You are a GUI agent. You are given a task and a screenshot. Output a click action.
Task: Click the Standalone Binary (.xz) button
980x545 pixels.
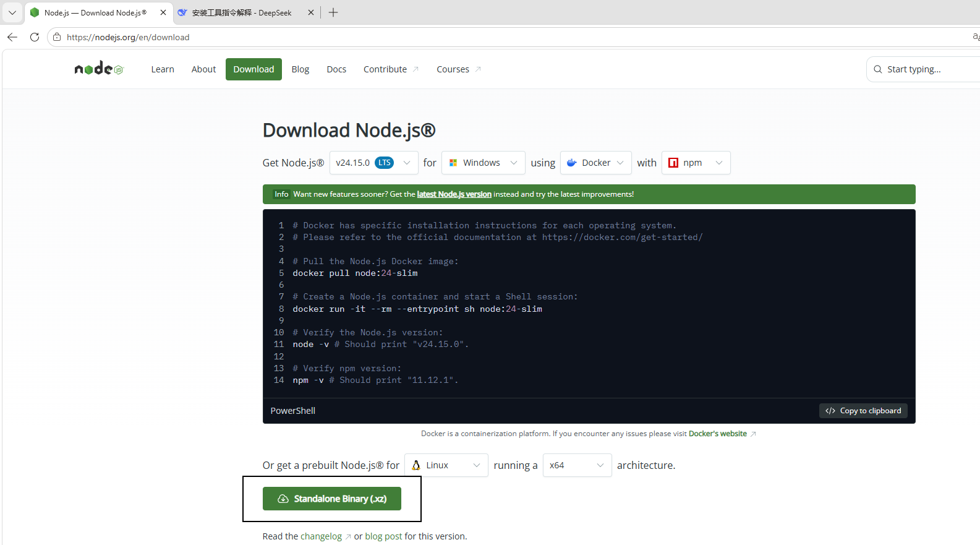tap(332, 499)
